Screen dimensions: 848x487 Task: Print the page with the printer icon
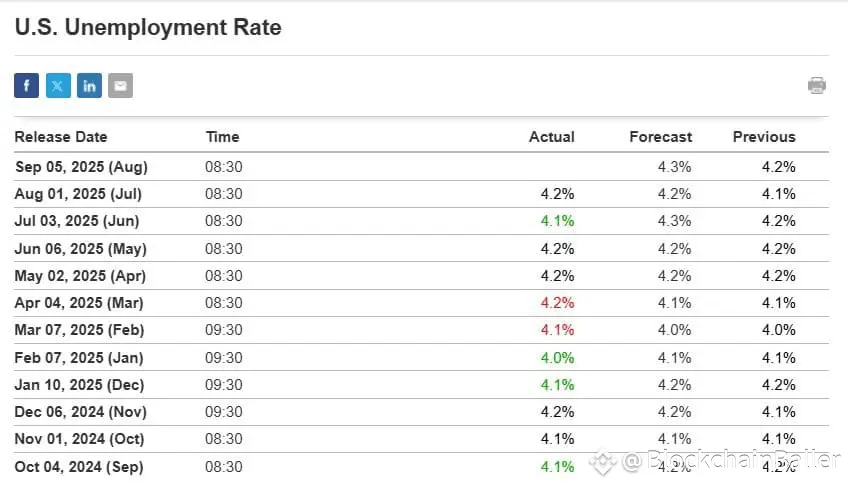point(817,85)
